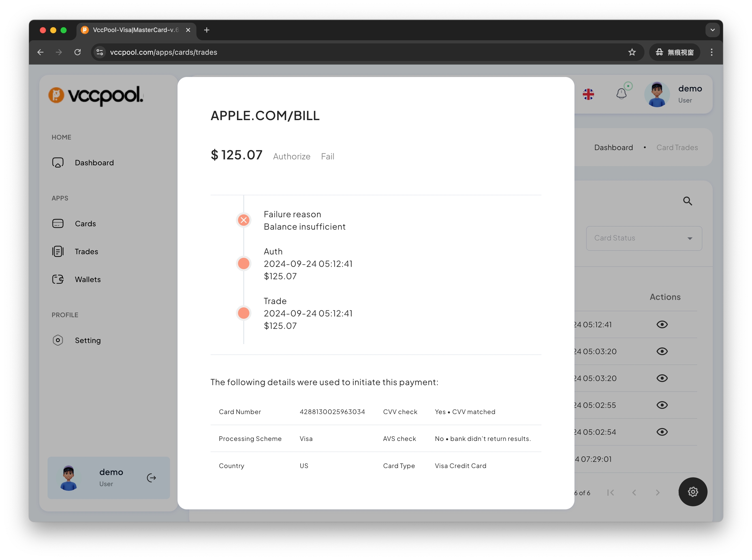
Task: View details of 05:12:41 trade
Action: pyautogui.click(x=662, y=324)
